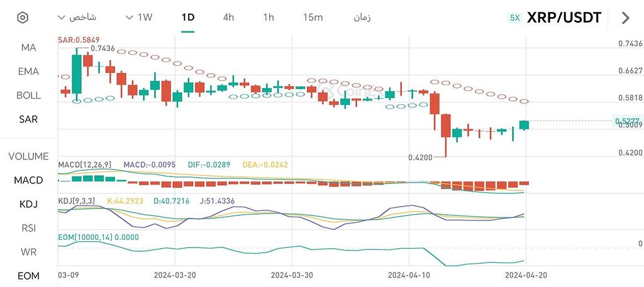Enable the EMA overlay

pos(28,72)
